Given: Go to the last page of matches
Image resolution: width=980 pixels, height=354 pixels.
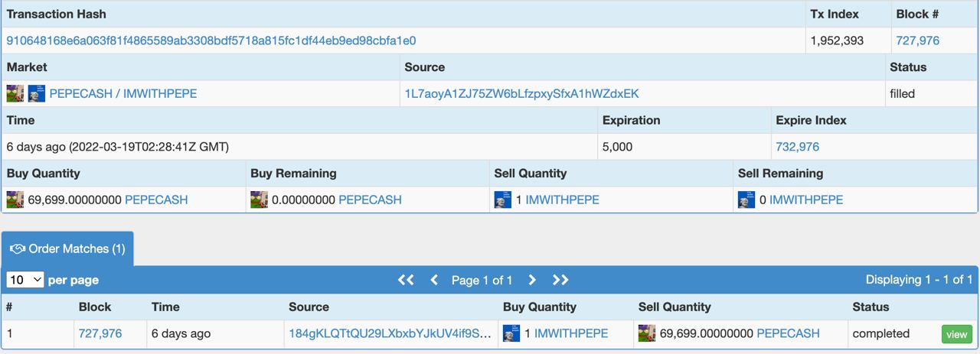Looking at the screenshot, I should [x=560, y=280].
